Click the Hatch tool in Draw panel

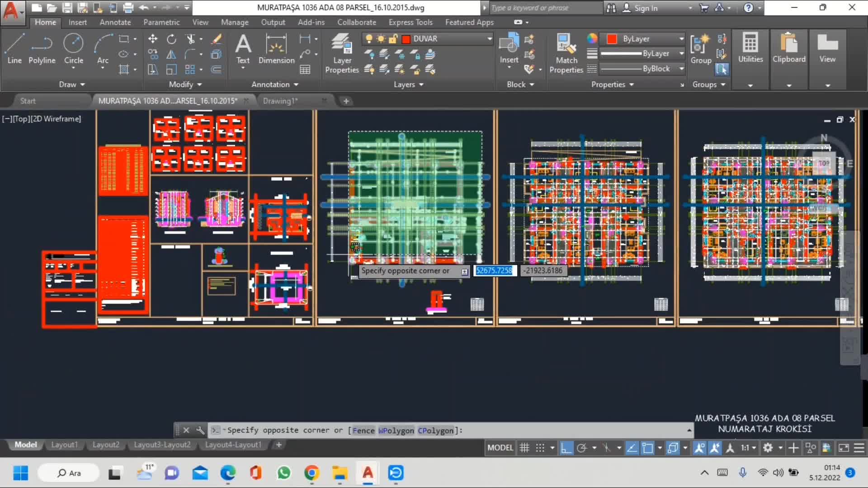click(x=123, y=70)
